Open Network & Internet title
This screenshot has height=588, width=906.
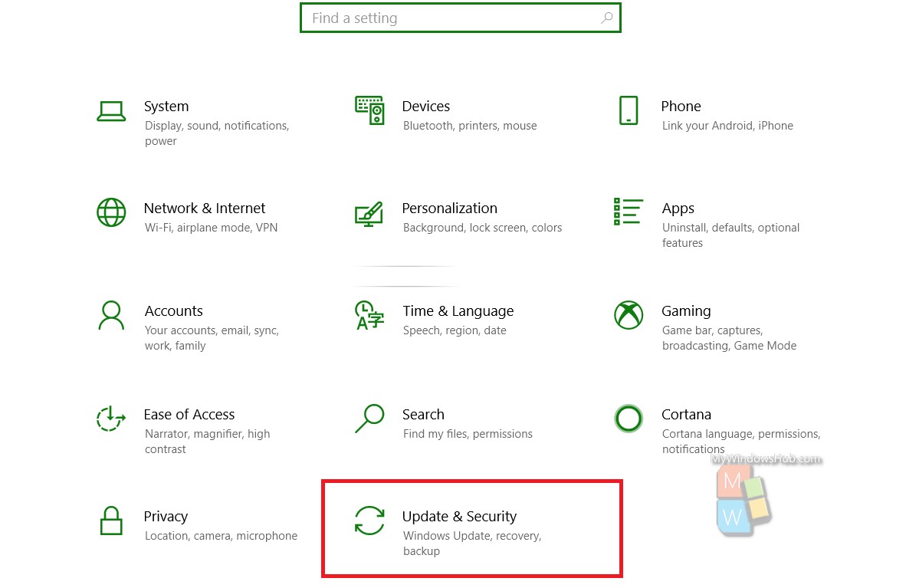205,209
